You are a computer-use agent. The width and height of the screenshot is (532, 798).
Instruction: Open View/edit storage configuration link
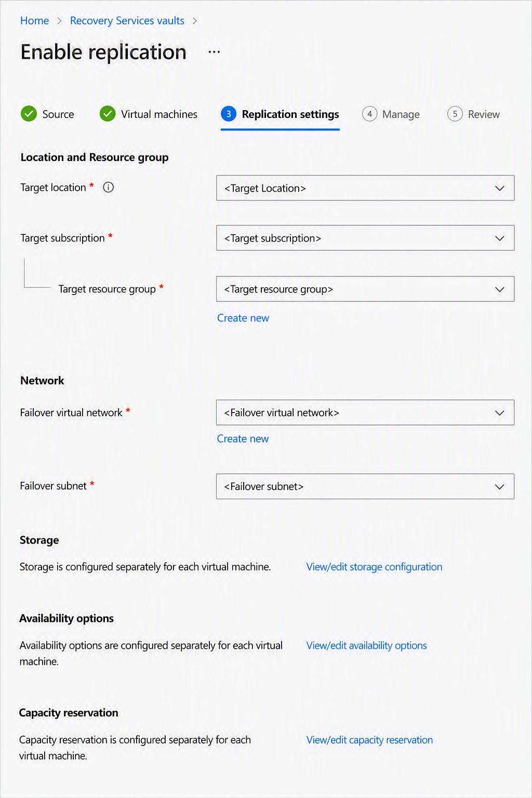click(x=374, y=567)
